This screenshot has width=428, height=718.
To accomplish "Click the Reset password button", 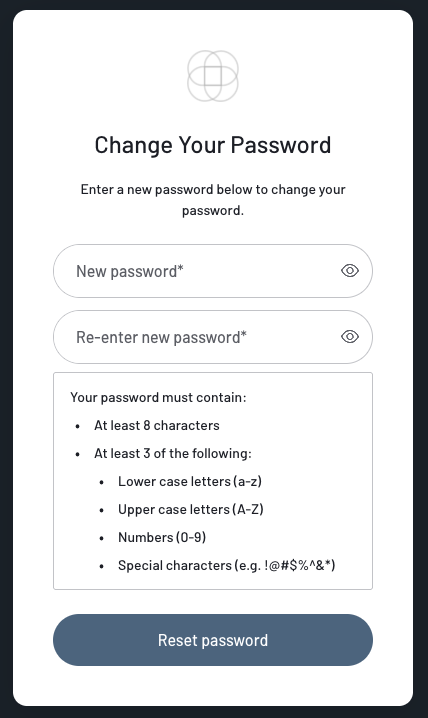I will pyautogui.click(x=213, y=640).
